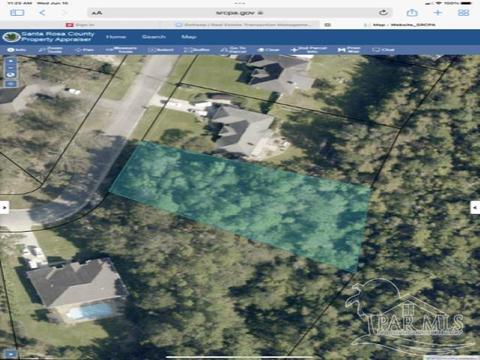This screenshot has width=480, height=360.
Task: Toggle the Safari sidebar button
Action: pyautogui.click(x=17, y=13)
